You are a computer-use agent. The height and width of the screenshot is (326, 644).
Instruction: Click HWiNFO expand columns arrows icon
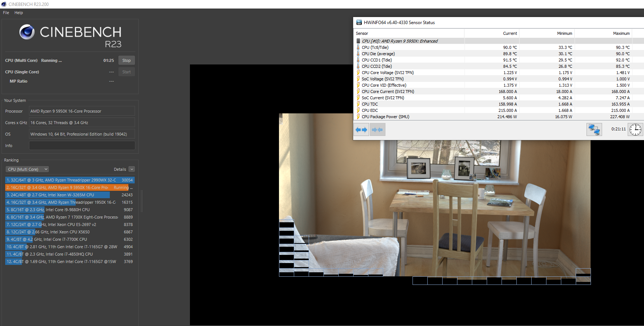pos(361,130)
